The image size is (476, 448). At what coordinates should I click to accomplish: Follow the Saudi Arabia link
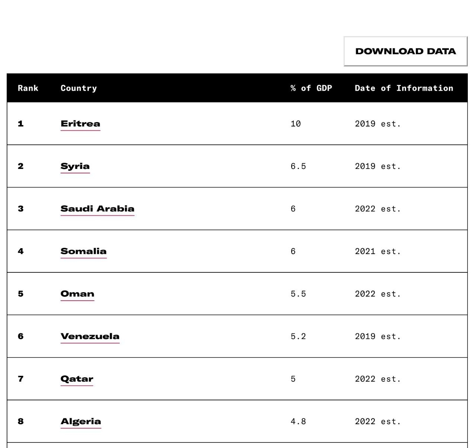click(97, 209)
